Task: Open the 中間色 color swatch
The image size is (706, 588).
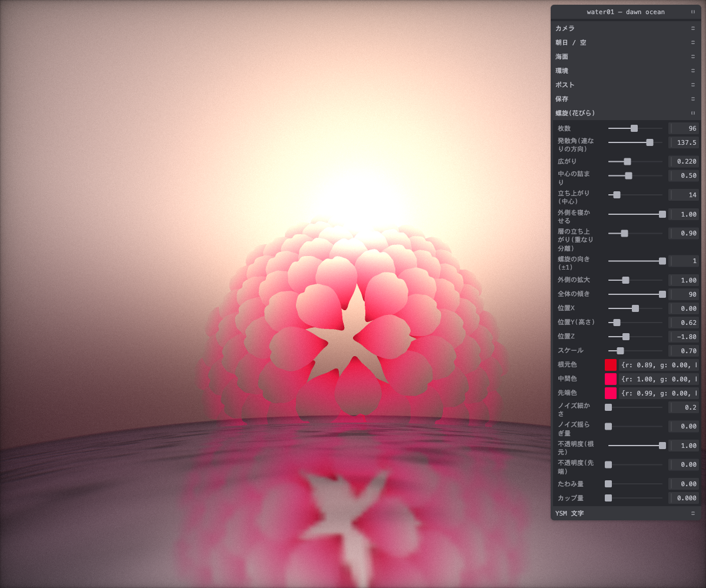Action: tap(611, 379)
